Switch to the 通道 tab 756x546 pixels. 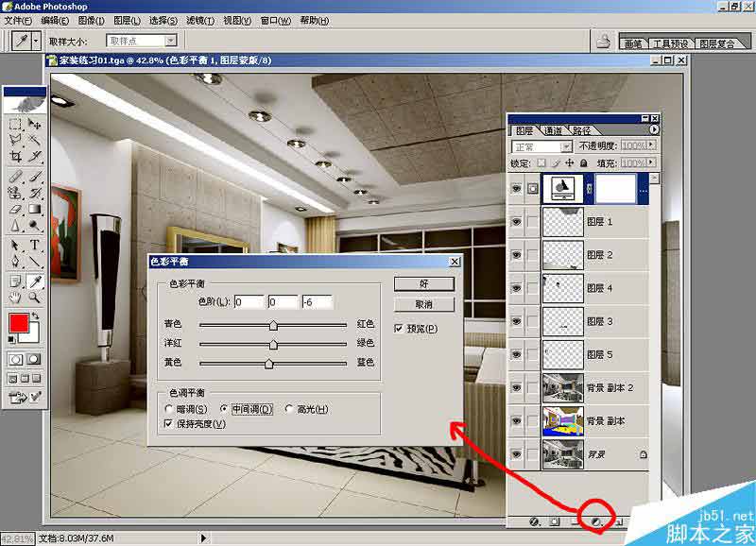click(x=553, y=130)
